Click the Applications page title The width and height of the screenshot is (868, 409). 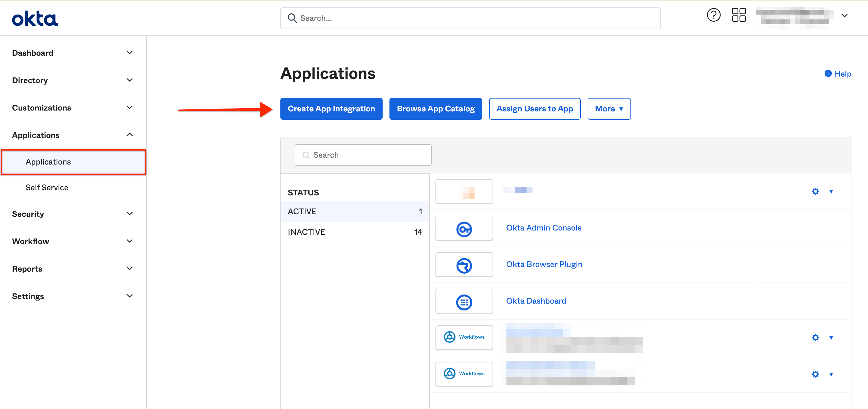328,73
